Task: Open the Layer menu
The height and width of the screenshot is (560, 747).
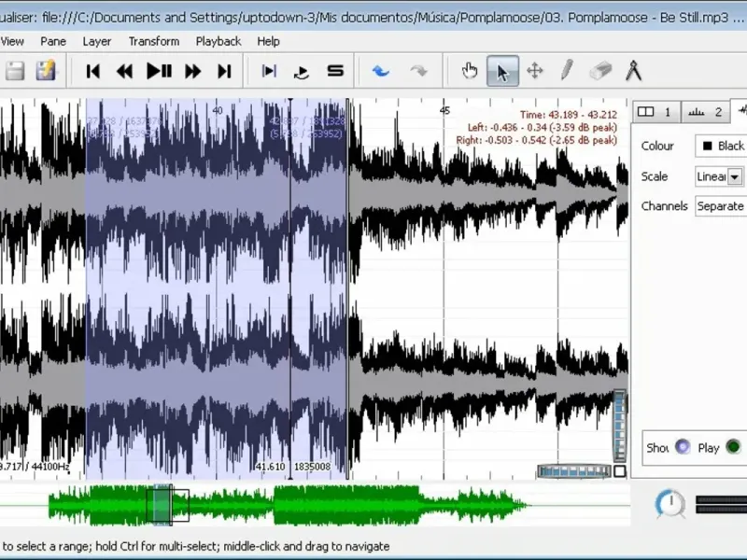Action: [x=97, y=41]
